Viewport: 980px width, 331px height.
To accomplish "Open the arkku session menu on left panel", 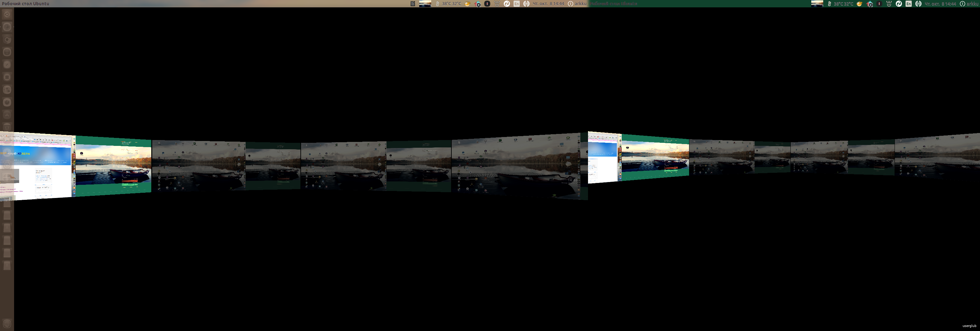I will 577,4.
